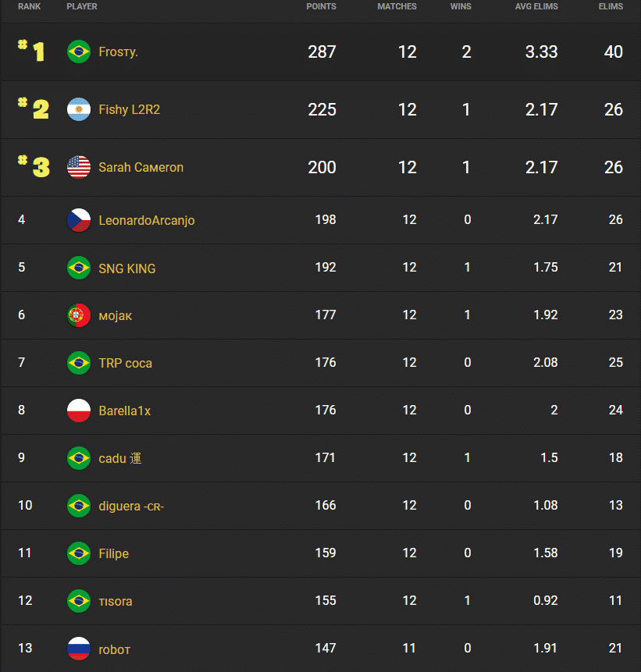Click the Brazil flag next to Frosty.
Image resolution: width=641 pixels, height=672 pixels.
pyautogui.click(x=78, y=52)
